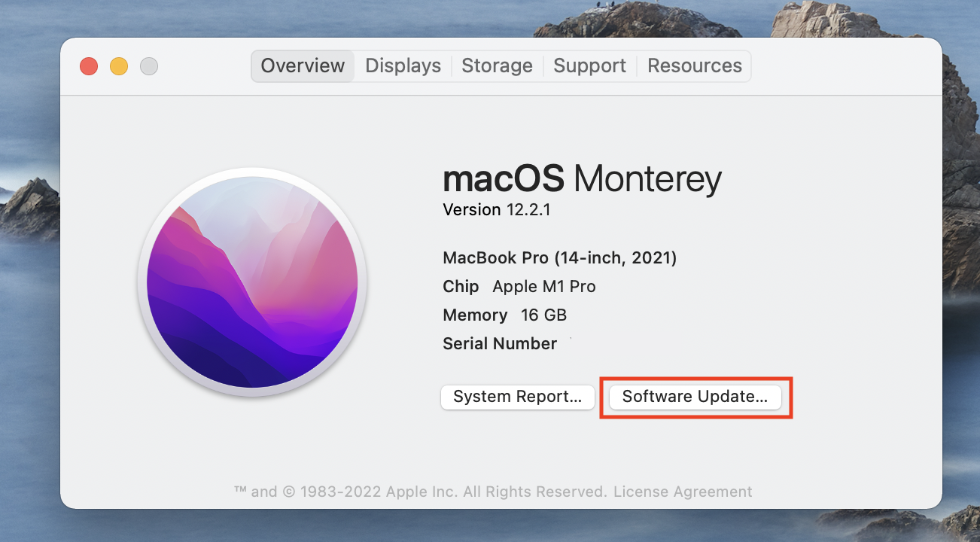
Task: Switch to the Support tab
Action: tap(589, 66)
